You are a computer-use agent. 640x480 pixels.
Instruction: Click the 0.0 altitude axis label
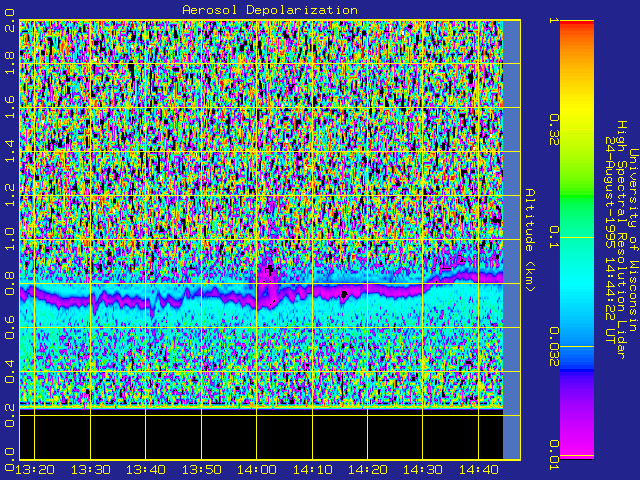tap(10, 459)
